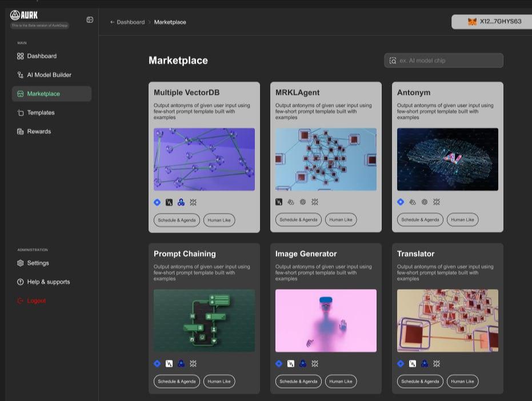The image size is (532, 401).
Task: Click the Settings gear icon
Action: pos(21,263)
